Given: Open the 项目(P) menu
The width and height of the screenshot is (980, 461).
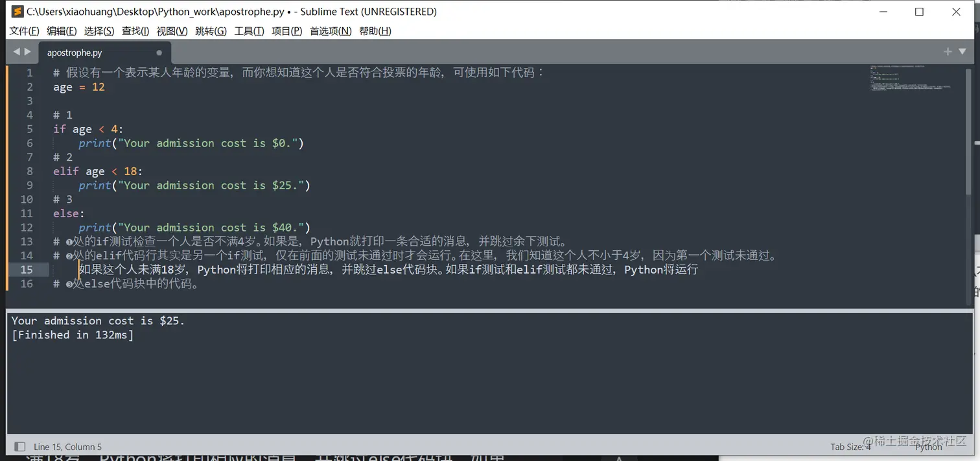Looking at the screenshot, I should coord(286,31).
